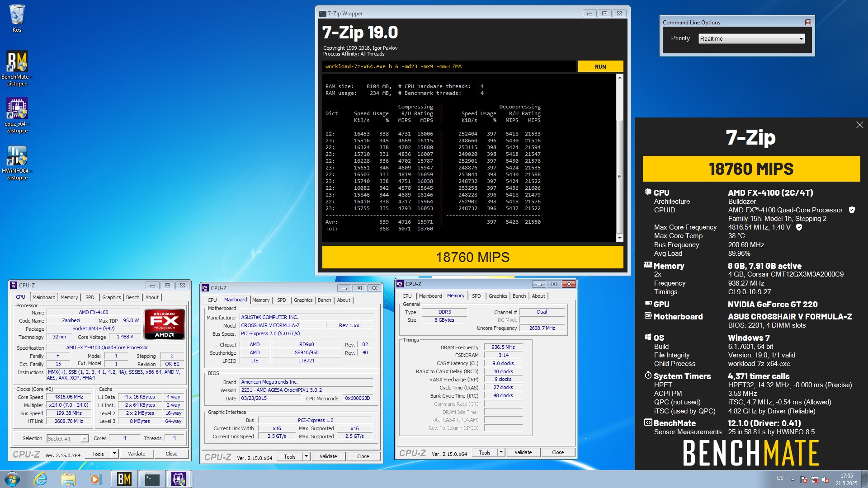
Task: Click Validate in the CPU-Z CPU window
Action: 137,454
